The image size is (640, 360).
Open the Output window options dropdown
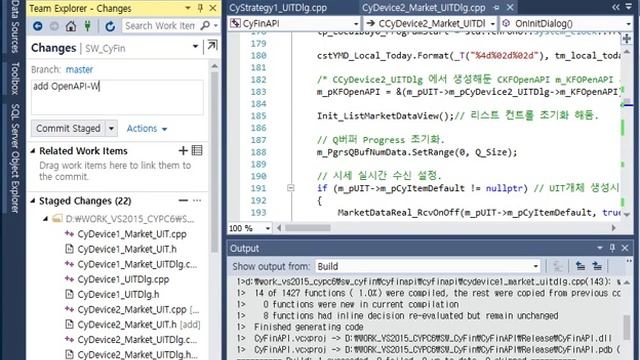pos(600,248)
